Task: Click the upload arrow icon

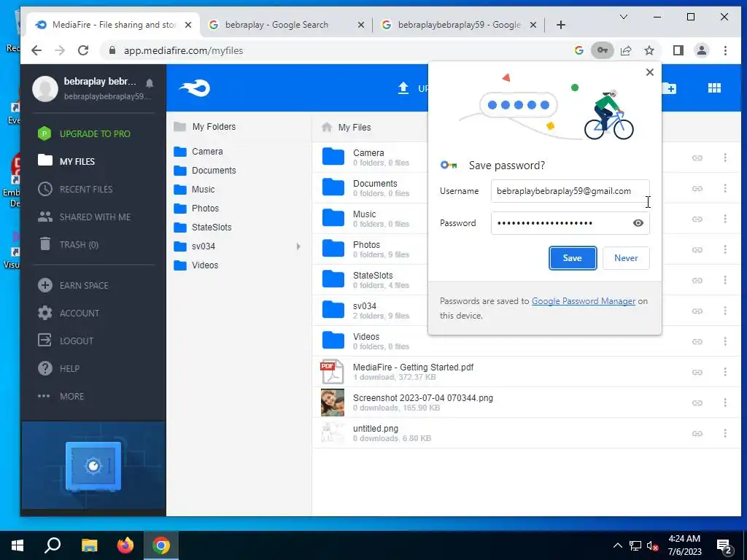Action: [403, 88]
